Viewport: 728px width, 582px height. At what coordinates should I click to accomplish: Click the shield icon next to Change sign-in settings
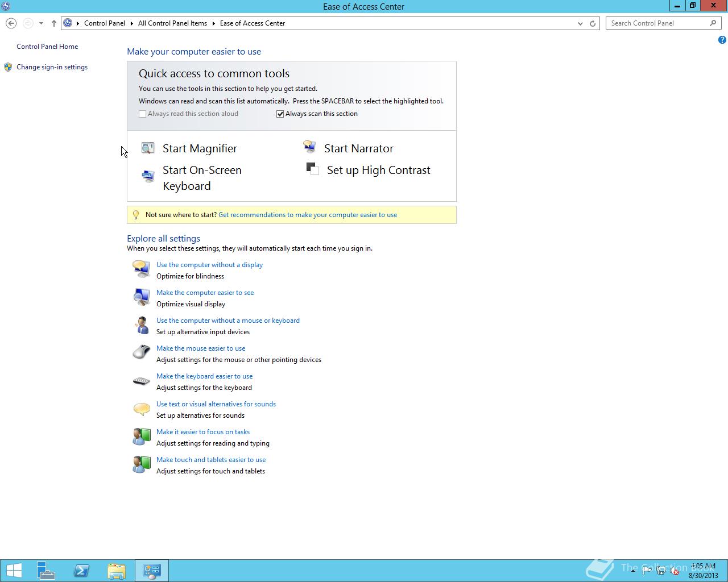coord(8,67)
